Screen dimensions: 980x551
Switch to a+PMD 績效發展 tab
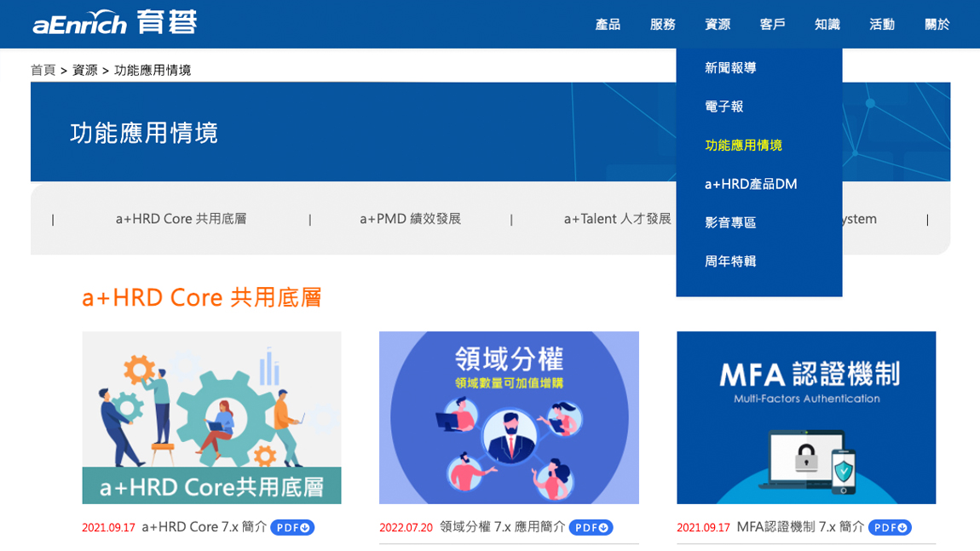410,219
